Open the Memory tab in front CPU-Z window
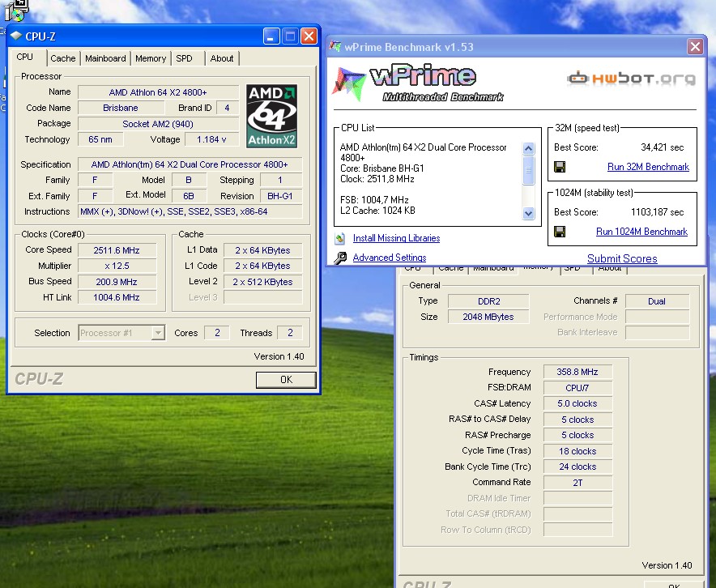The image size is (716, 588). click(x=151, y=58)
